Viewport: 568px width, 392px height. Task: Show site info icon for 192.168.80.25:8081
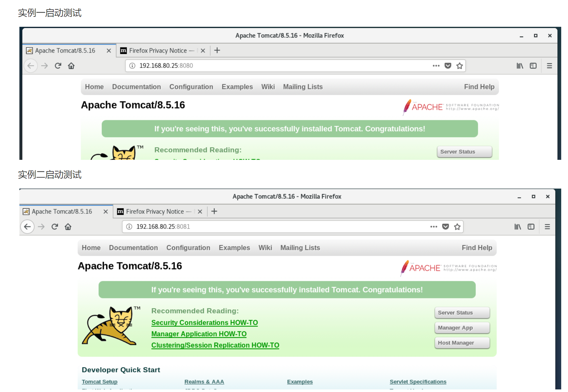click(x=129, y=227)
